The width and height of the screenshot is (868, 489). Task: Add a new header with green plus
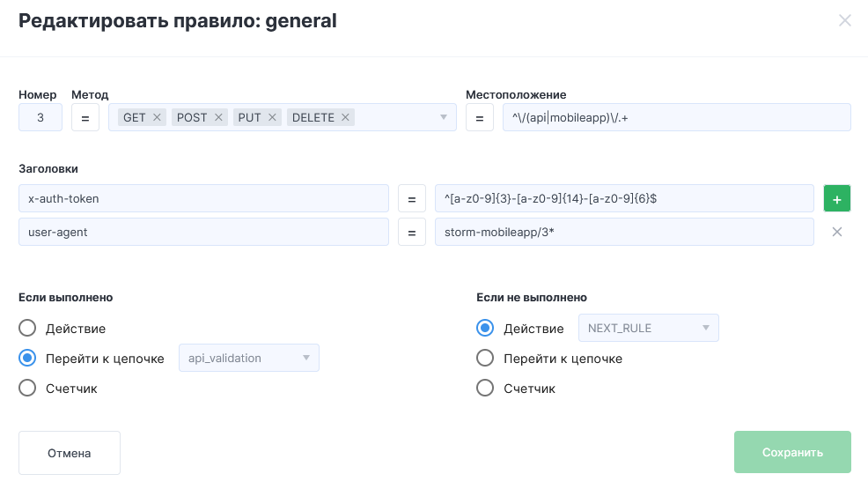[837, 199]
